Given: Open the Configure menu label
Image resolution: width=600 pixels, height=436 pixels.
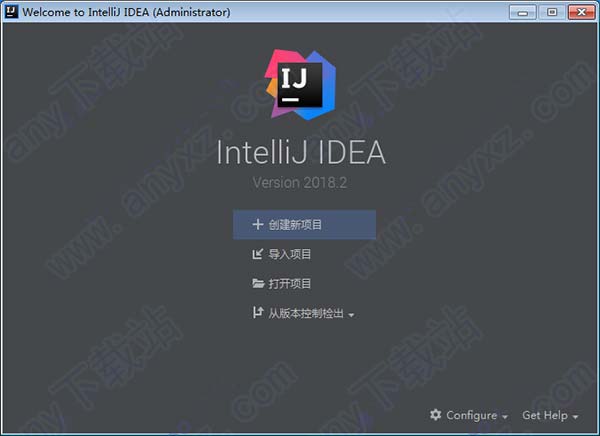Looking at the screenshot, I should [x=471, y=415].
